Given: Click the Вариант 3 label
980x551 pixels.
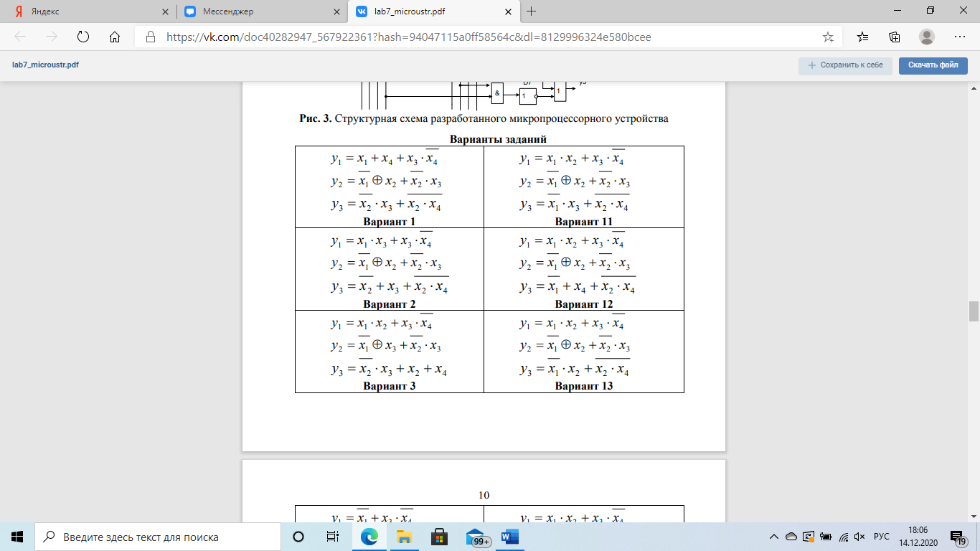Looking at the screenshot, I should (x=390, y=386).
